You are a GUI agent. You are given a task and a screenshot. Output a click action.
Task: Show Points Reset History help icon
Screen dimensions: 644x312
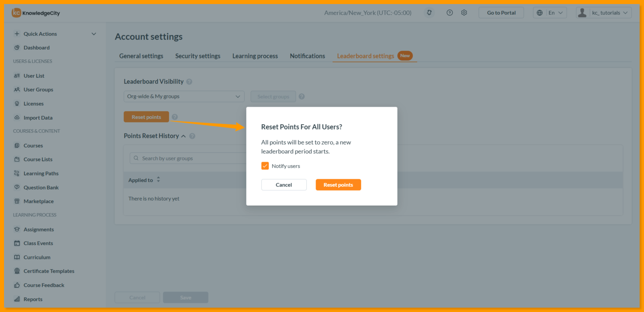point(192,136)
